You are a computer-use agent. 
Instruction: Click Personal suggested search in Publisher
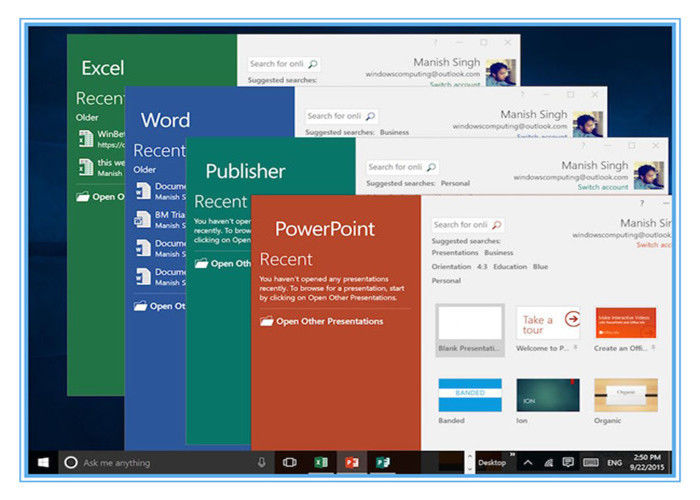click(x=455, y=183)
